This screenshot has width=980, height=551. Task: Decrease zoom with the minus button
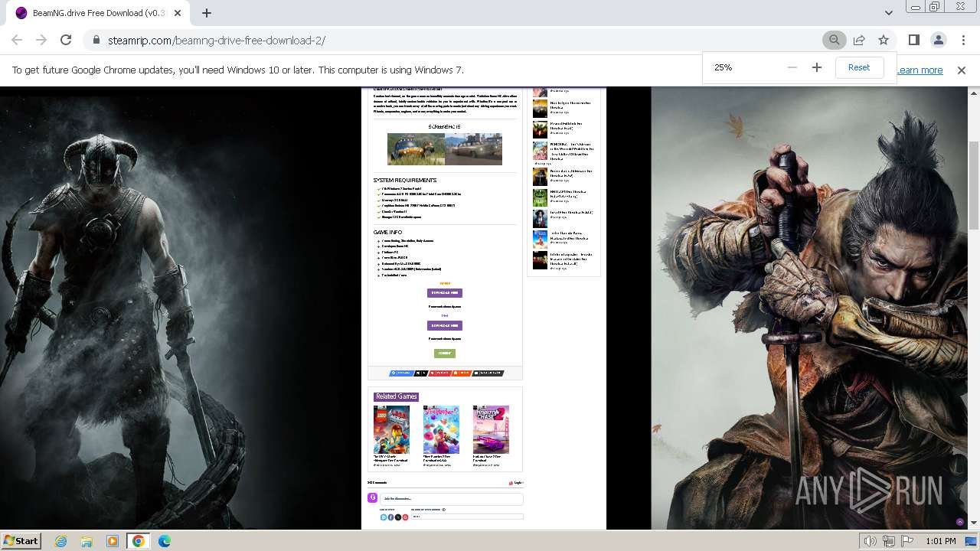click(792, 67)
